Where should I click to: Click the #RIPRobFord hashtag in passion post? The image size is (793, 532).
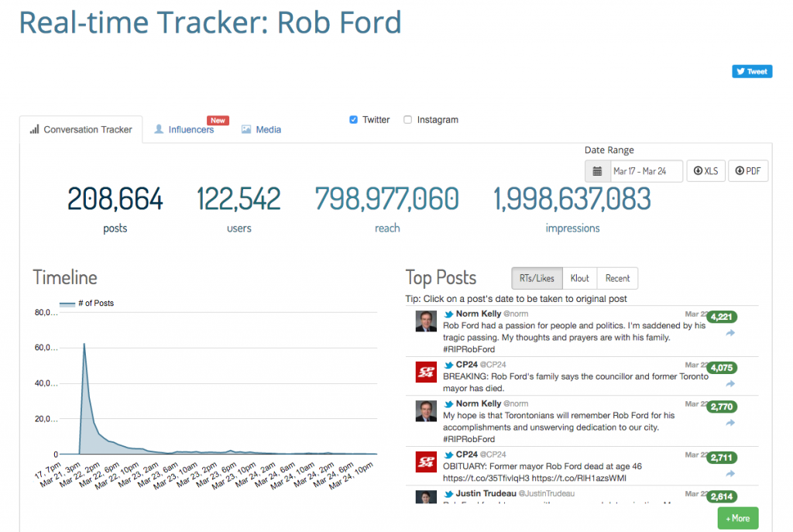(x=469, y=349)
